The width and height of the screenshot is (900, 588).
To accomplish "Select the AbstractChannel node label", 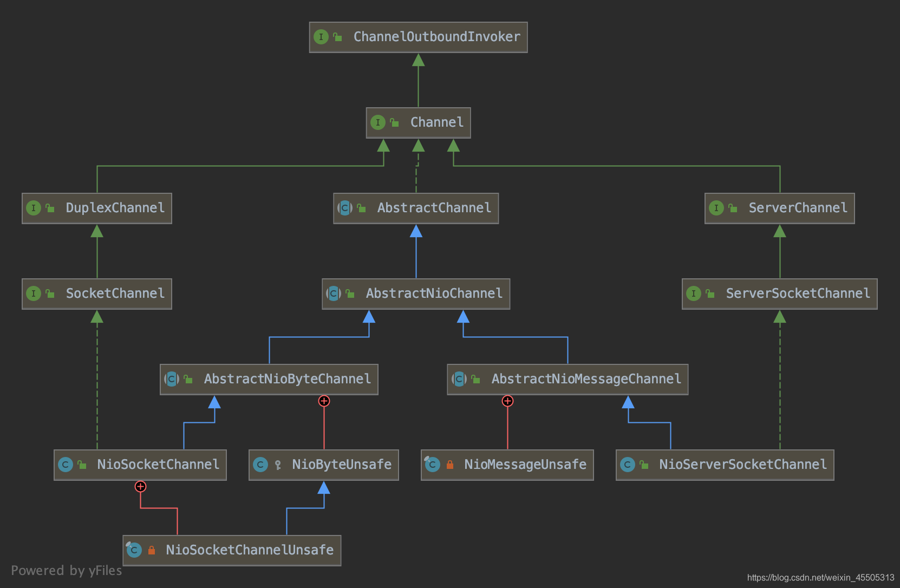I will (x=434, y=208).
